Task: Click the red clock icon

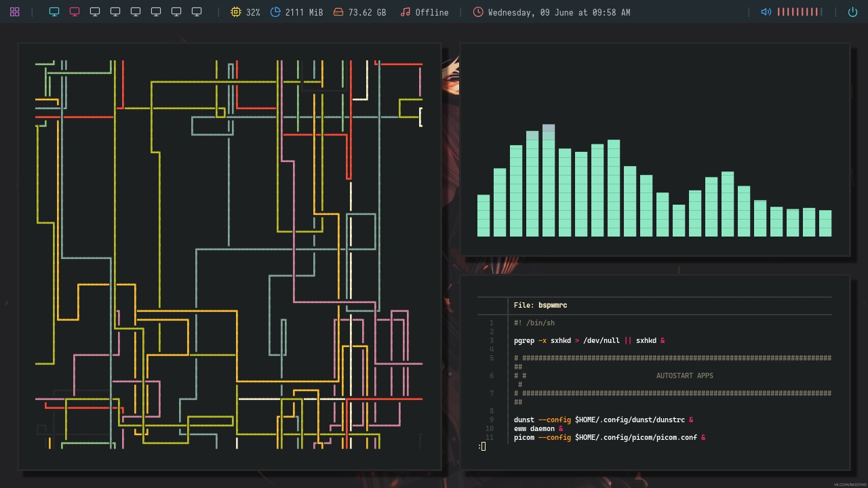Action: (x=478, y=12)
